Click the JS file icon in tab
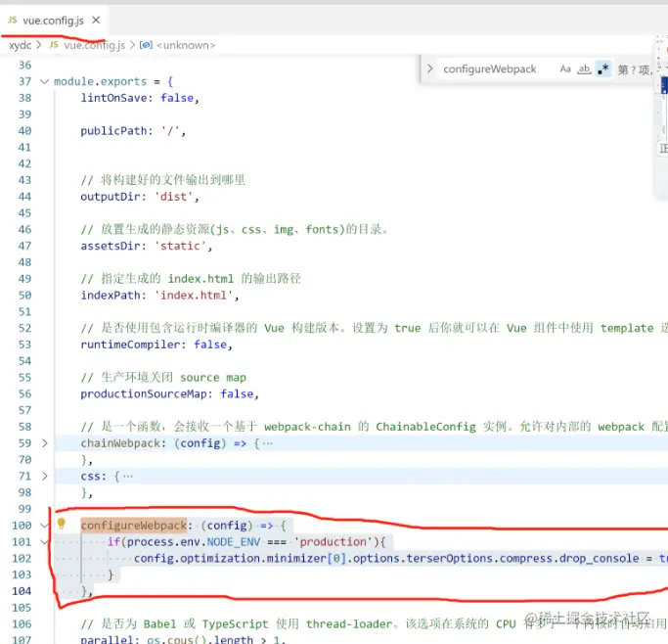668x644 pixels. click(13, 20)
